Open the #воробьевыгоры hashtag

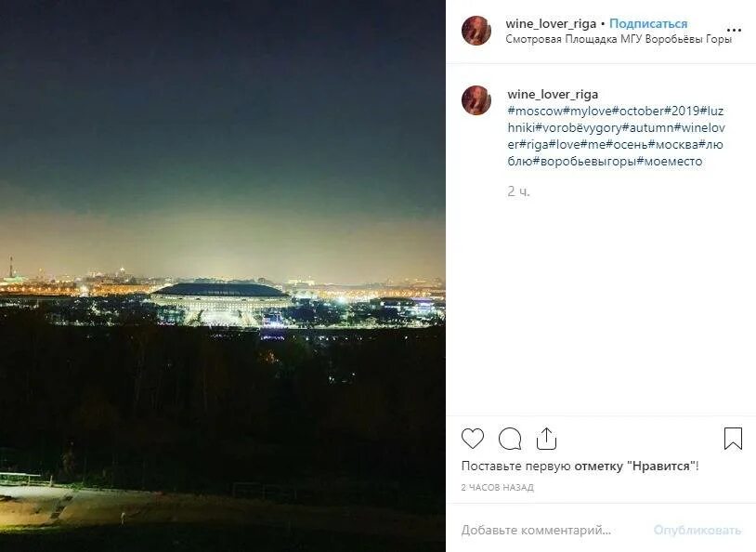[585, 161]
